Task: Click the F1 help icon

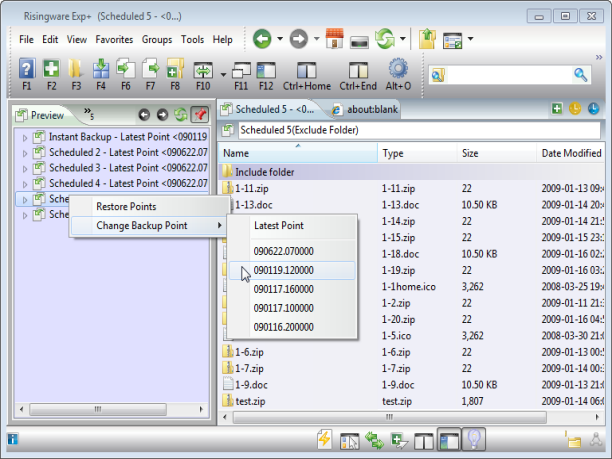Action: [x=27, y=70]
